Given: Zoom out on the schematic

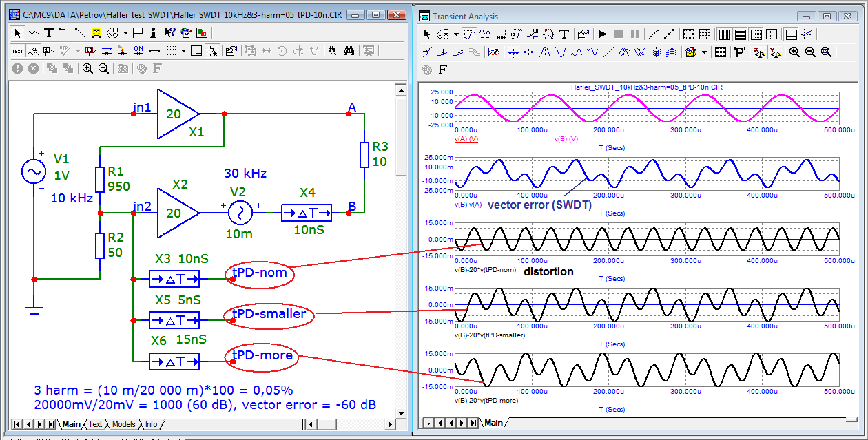Looking at the screenshot, I should (103, 69).
